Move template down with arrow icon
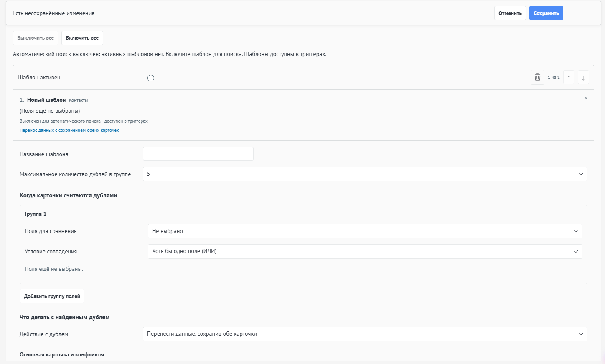 [583, 77]
